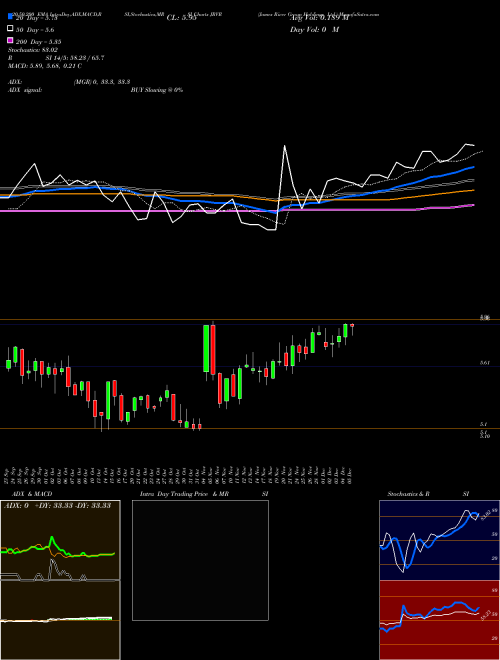The width and height of the screenshot is (500, 660).
Task: Click the 'BUY Slowing @ 0%' signal text
Action: 157,90
